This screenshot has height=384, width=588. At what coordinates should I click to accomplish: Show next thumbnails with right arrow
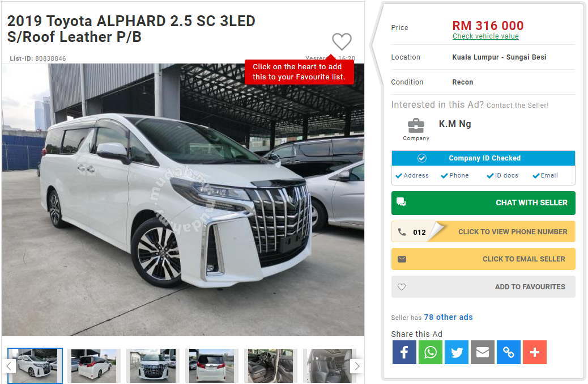pyautogui.click(x=357, y=366)
